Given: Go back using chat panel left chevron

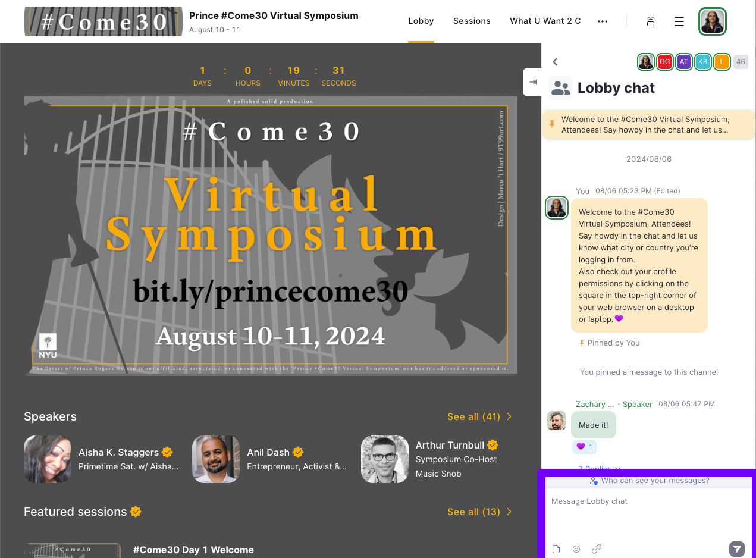Looking at the screenshot, I should click(x=555, y=62).
